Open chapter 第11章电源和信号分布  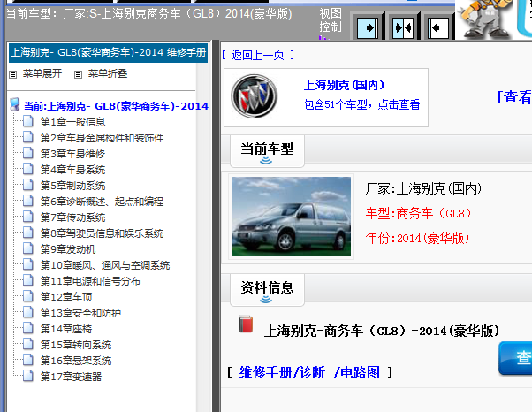(x=90, y=281)
